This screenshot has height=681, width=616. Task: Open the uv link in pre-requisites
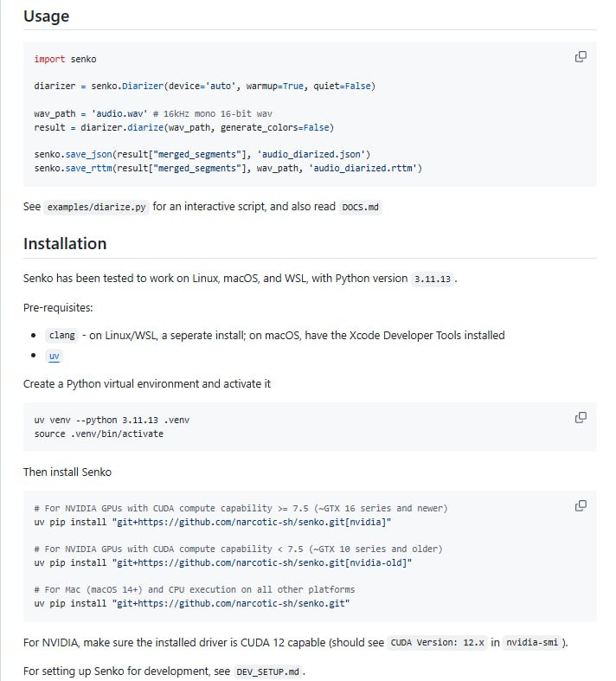click(x=55, y=357)
